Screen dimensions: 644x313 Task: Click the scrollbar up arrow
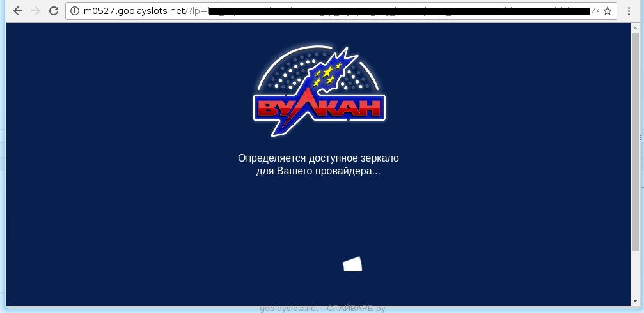pos(634,28)
